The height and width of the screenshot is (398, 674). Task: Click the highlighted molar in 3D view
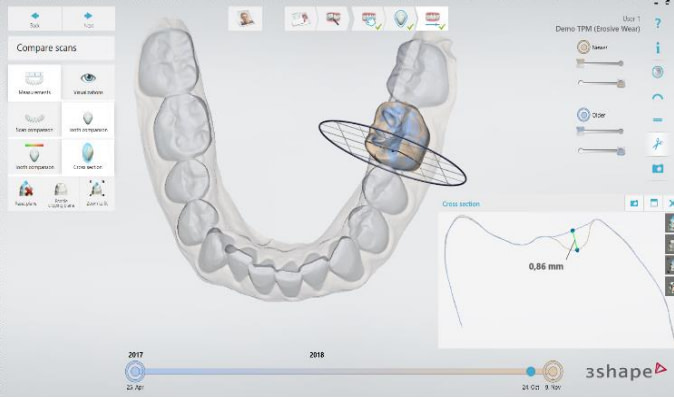pyautogui.click(x=397, y=135)
